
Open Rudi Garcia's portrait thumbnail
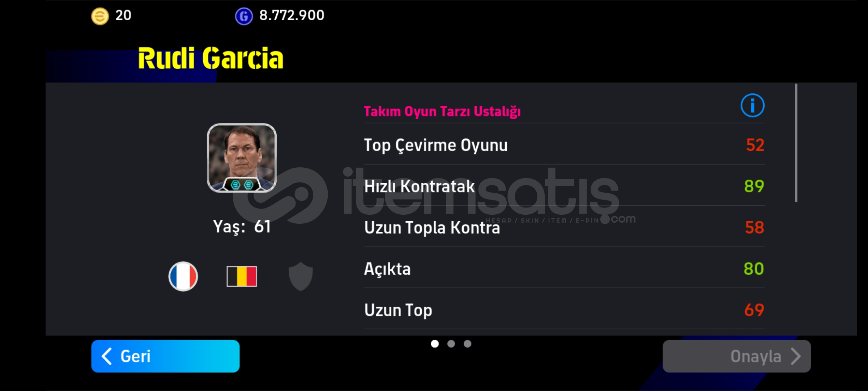(242, 158)
